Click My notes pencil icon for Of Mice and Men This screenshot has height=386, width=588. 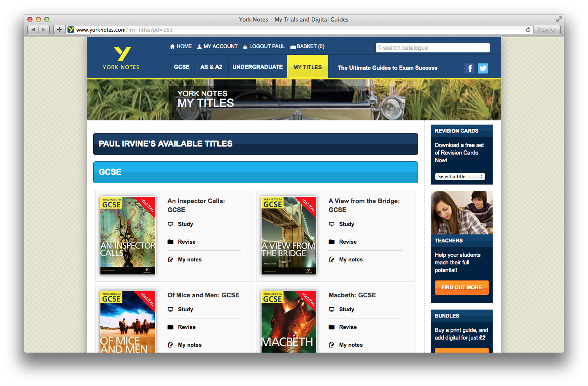[x=170, y=345]
